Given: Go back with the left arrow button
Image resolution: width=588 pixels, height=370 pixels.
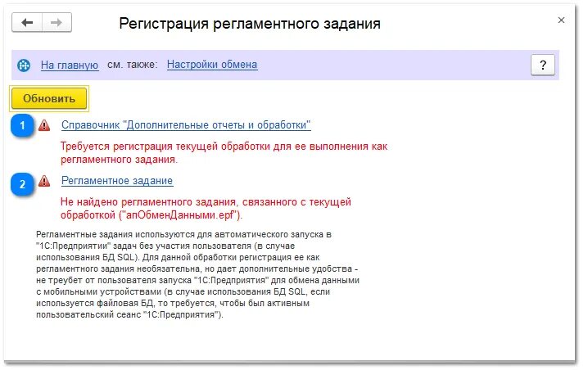Looking at the screenshot, I should pos(27,22).
